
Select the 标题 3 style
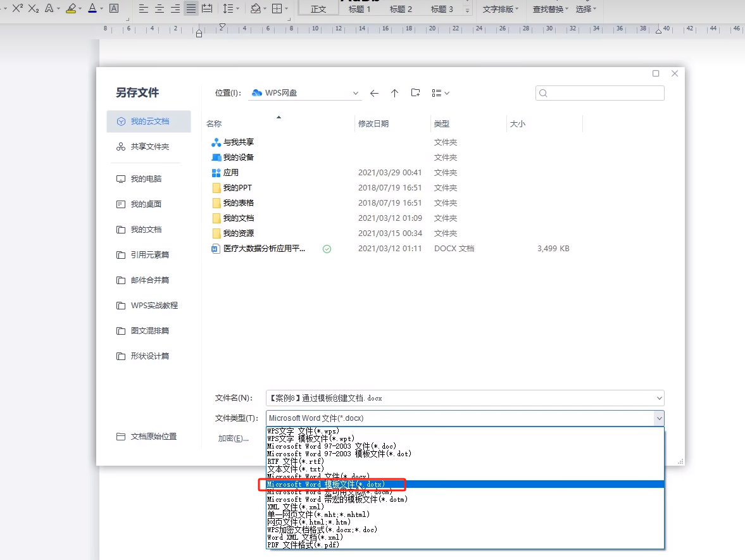point(441,9)
